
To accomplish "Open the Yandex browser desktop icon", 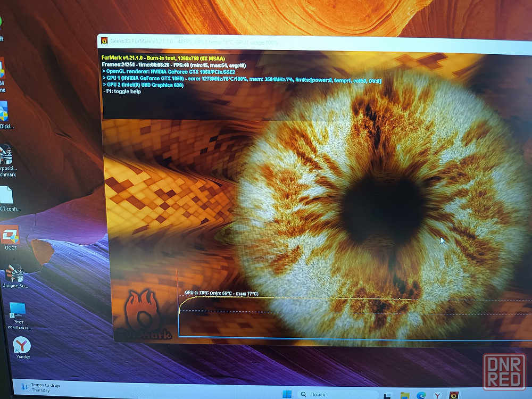I will tap(21, 346).
